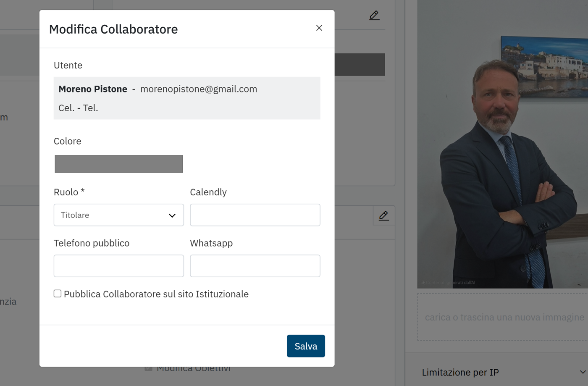The height and width of the screenshot is (386, 588).
Task: Click the Moreno Pistone user name
Action: [93, 89]
